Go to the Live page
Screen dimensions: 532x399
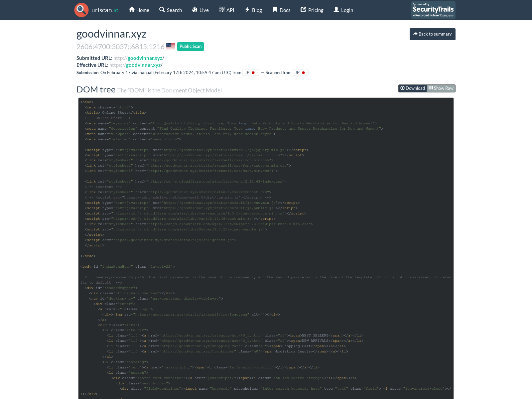point(200,10)
